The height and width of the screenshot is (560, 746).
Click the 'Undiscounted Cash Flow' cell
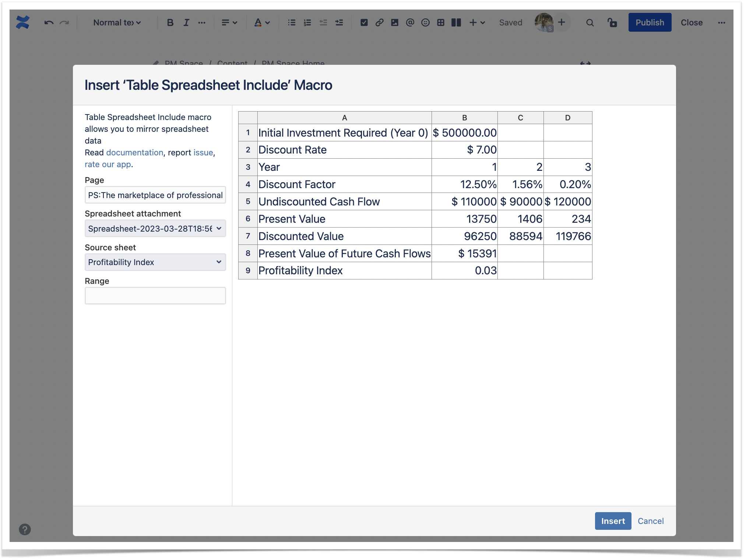[x=344, y=202]
